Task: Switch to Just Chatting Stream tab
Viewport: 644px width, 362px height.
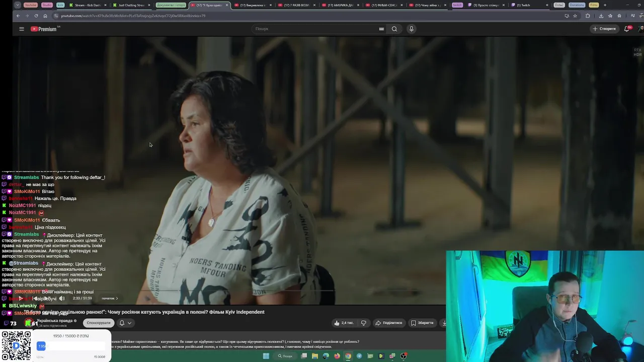Action: pos(131,5)
